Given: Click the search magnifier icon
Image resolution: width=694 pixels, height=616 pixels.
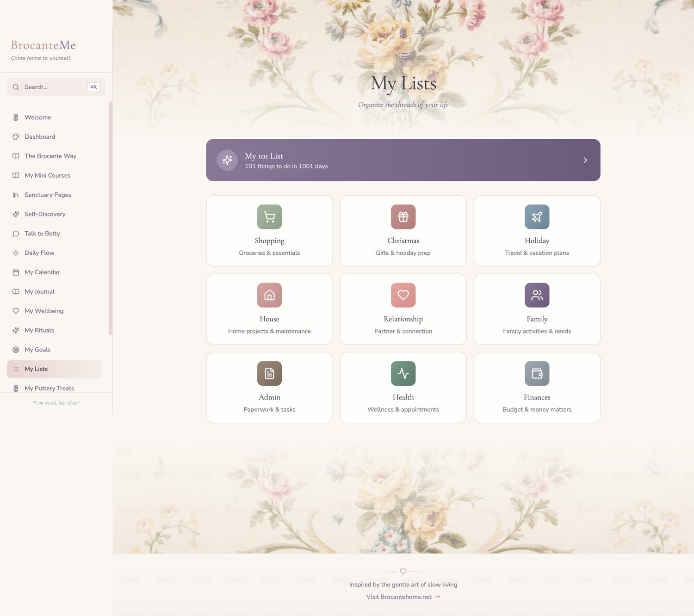Looking at the screenshot, I should click(16, 87).
